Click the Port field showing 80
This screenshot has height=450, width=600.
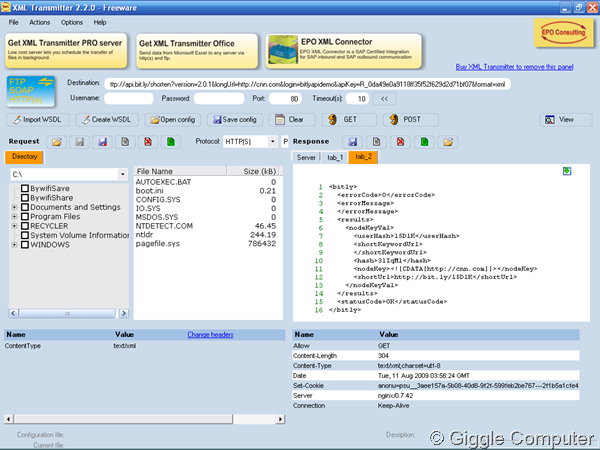tap(285, 99)
